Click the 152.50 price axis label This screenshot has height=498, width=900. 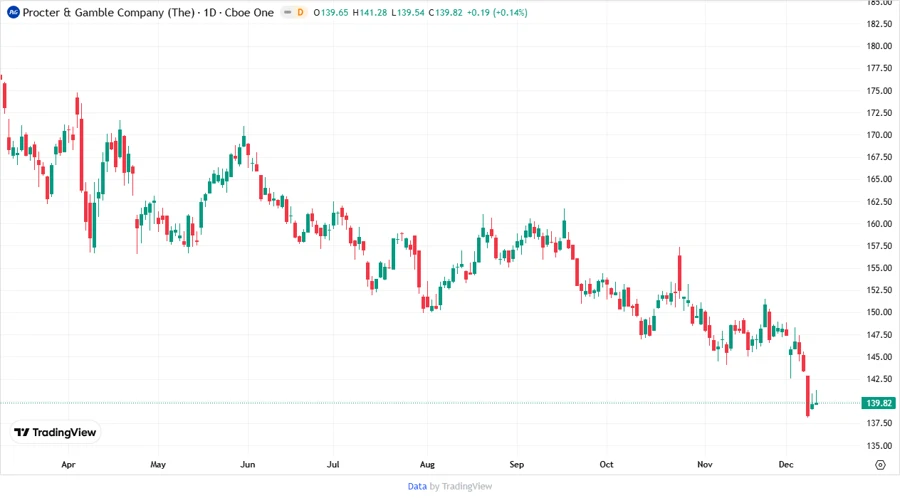pos(879,290)
